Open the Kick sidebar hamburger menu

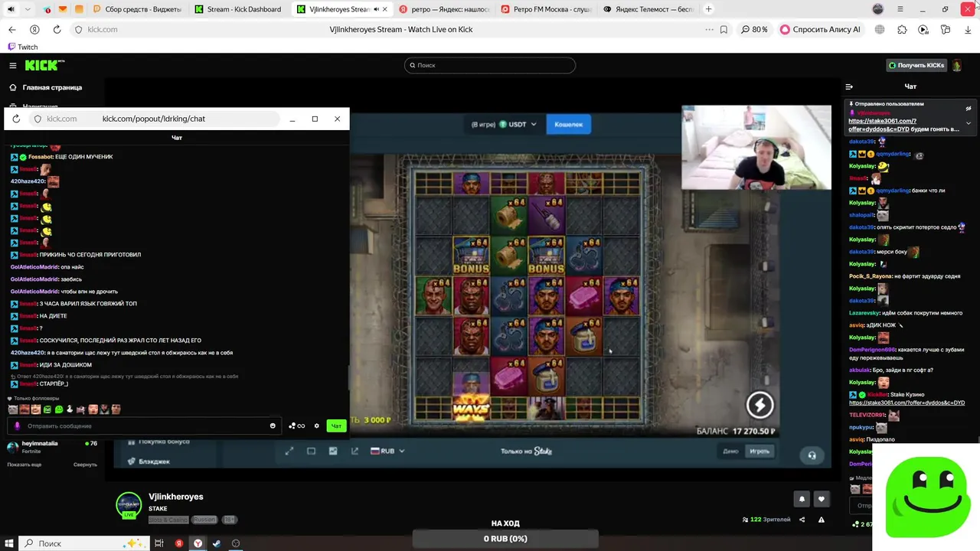point(12,66)
